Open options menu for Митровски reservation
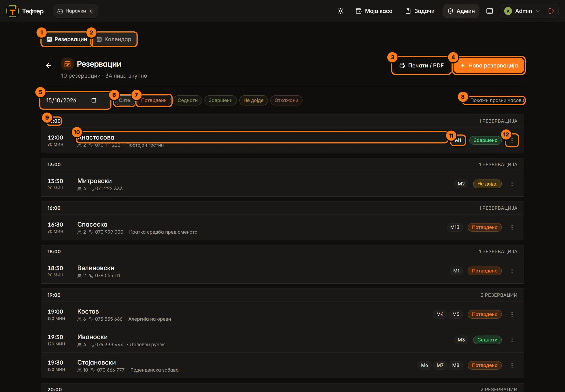This screenshot has width=565, height=392. coord(512,184)
